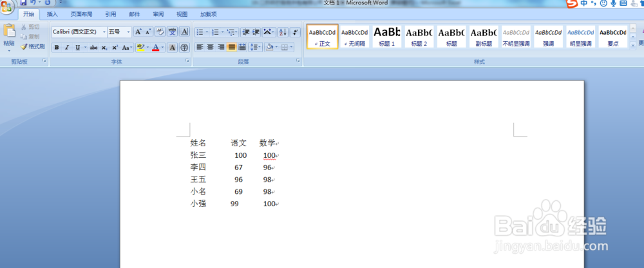Image resolution: width=644 pixels, height=268 pixels.
Task: Apply red font color
Action: click(155, 48)
